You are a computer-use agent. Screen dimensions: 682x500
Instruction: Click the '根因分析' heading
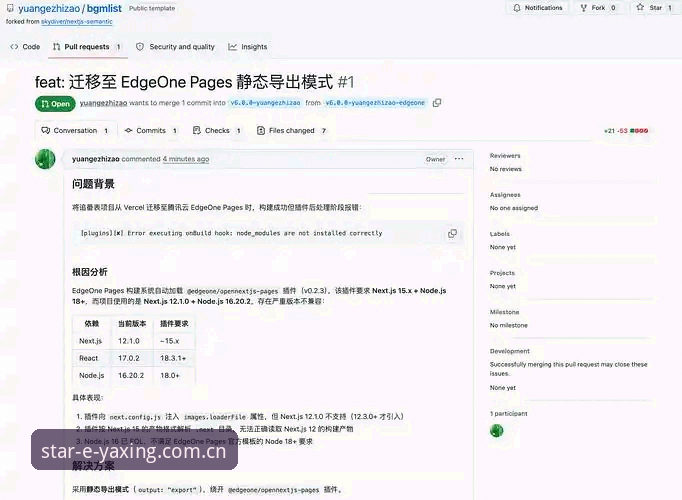(x=90, y=272)
